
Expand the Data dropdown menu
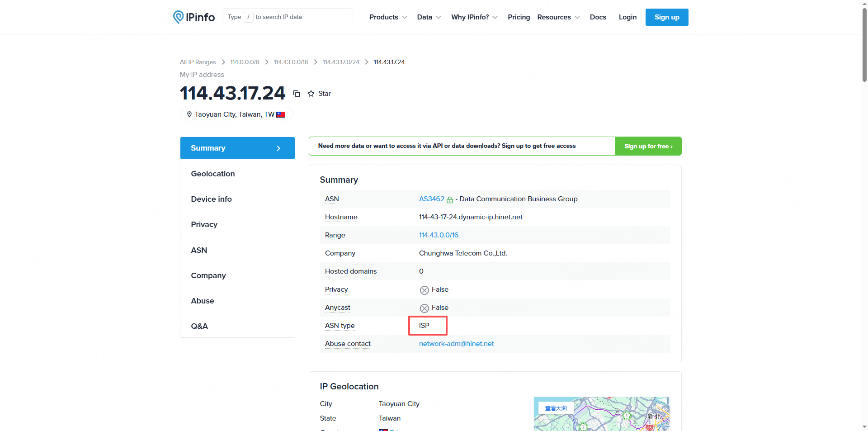(x=429, y=17)
